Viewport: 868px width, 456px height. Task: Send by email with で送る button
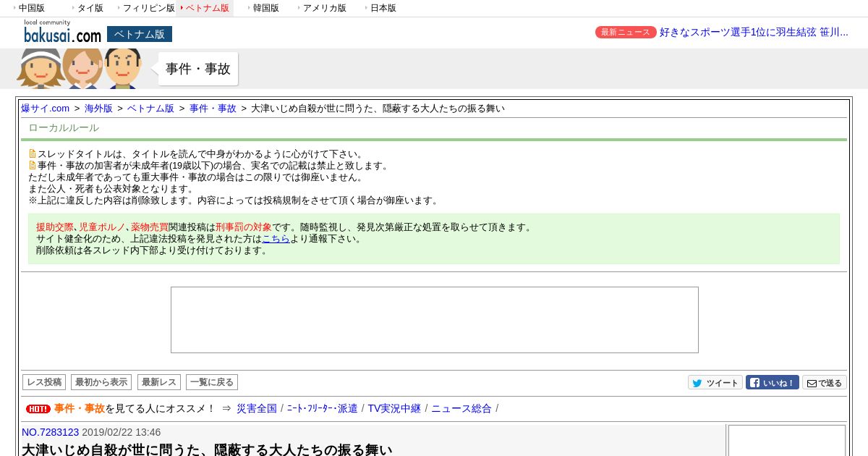[x=825, y=383]
